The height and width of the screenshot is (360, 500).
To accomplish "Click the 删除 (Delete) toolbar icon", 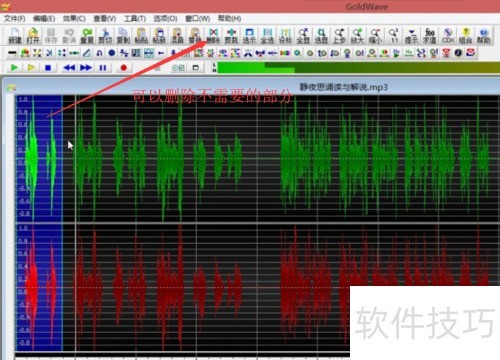I will [213, 36].
